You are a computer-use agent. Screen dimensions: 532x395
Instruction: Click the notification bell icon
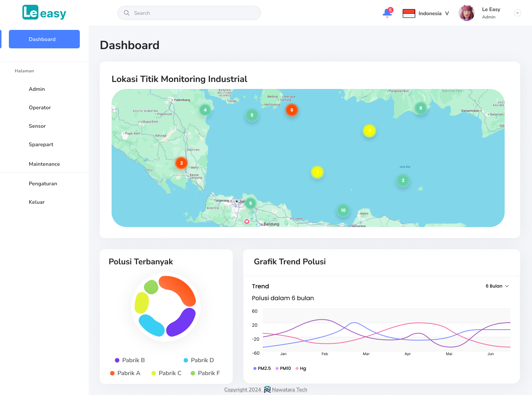click(387, 13)
